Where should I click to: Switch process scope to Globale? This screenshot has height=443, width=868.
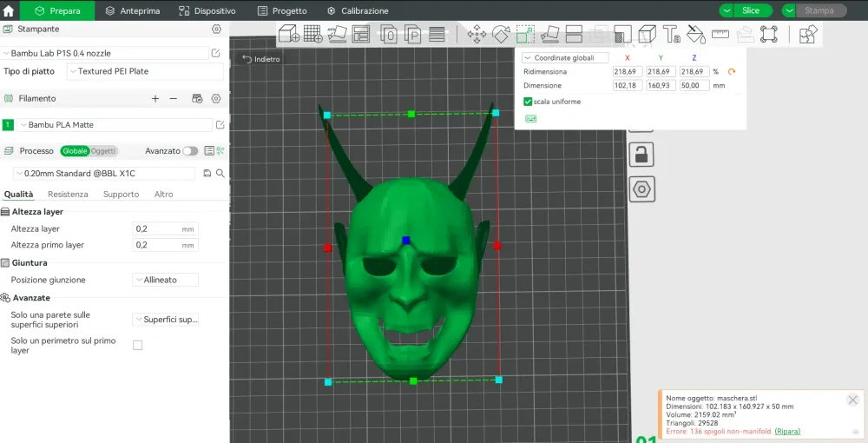[x=74, y=150]
